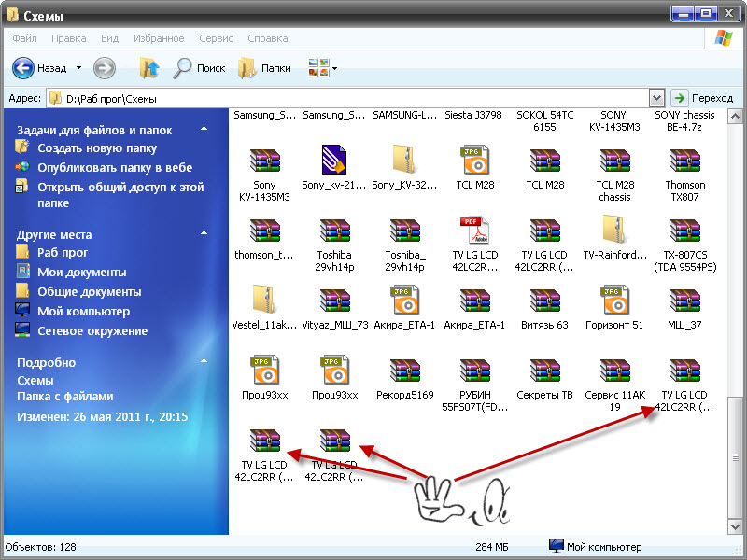Image resolution: width=747 pixels, height=560 pixels.
Task: Click the vertical scrollbar down arrow
Action: 737,527
